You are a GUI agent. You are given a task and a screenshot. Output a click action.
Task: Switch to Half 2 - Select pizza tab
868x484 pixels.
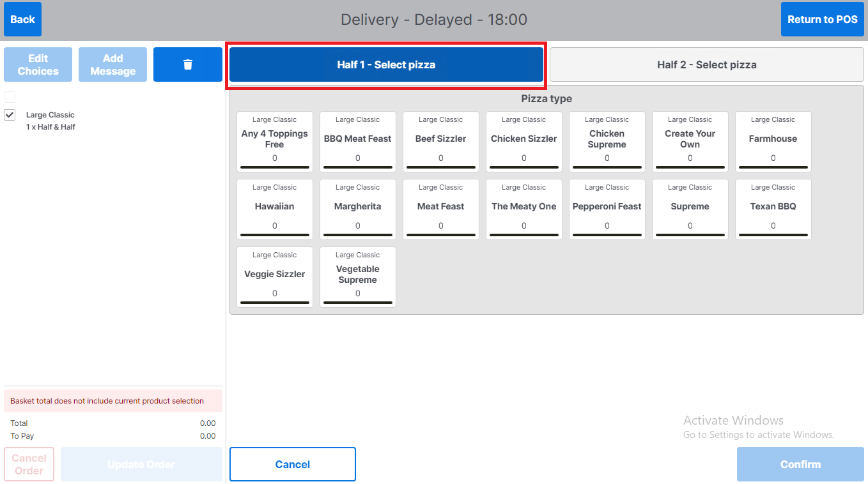pyautogui.click(x=706, y=64)
